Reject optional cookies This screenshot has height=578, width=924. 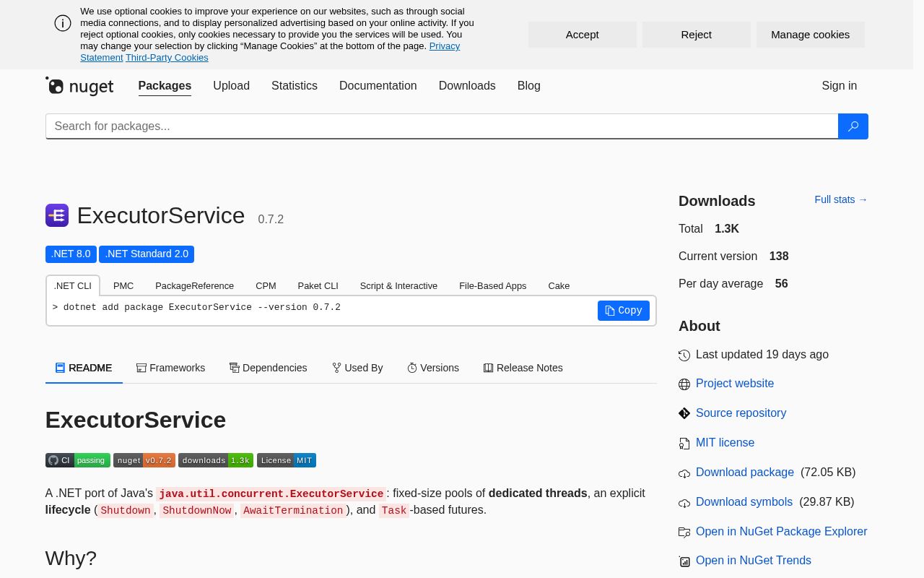point(697,35)
